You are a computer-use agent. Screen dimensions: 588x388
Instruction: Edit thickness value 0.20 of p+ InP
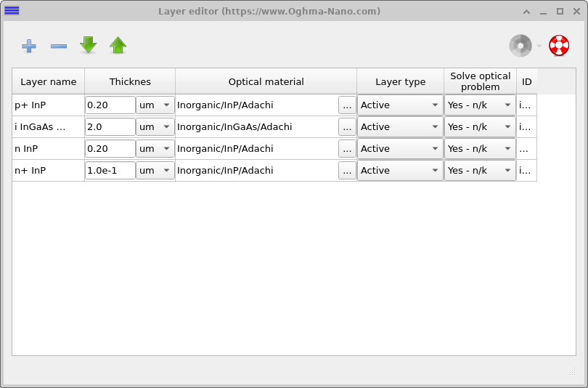point(110,105)
